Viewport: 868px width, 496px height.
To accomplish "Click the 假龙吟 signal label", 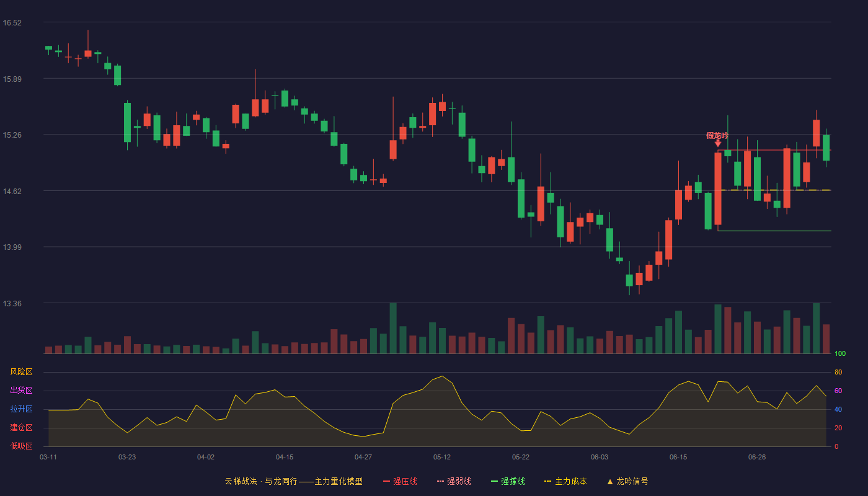I will click(717, 135).
